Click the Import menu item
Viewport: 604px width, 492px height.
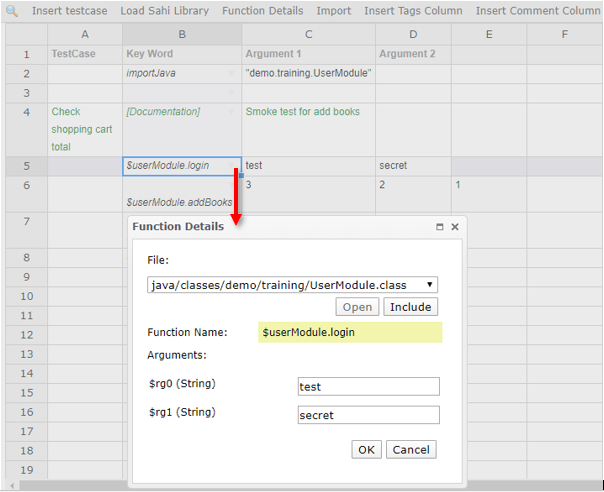(334, 11)
